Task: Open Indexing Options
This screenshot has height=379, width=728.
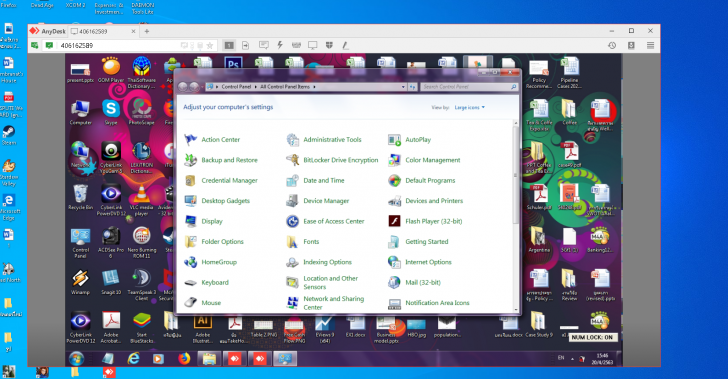Action: click(x=319, y=262)
